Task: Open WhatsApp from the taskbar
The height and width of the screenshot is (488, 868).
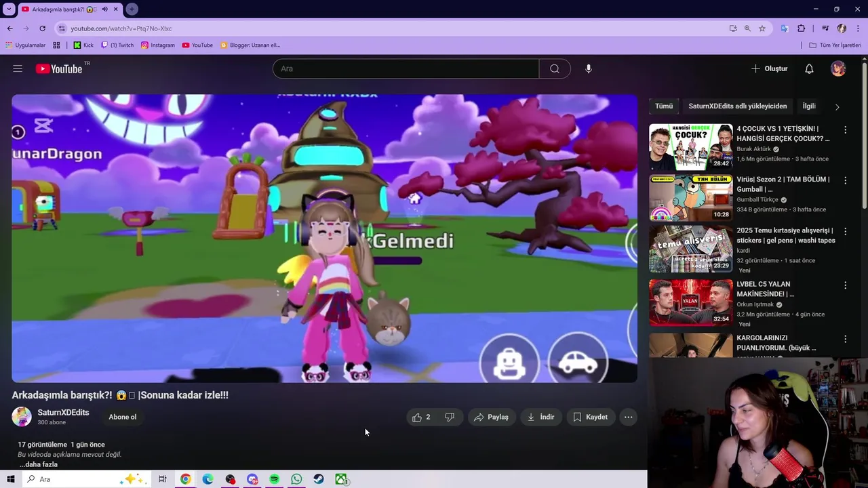Action: 296,479
